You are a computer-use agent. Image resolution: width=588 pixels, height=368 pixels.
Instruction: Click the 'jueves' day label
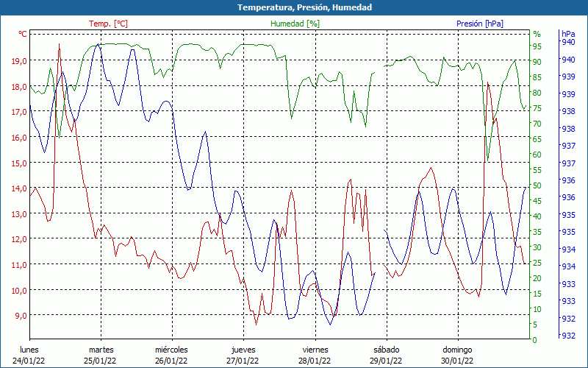coord(243,350)
